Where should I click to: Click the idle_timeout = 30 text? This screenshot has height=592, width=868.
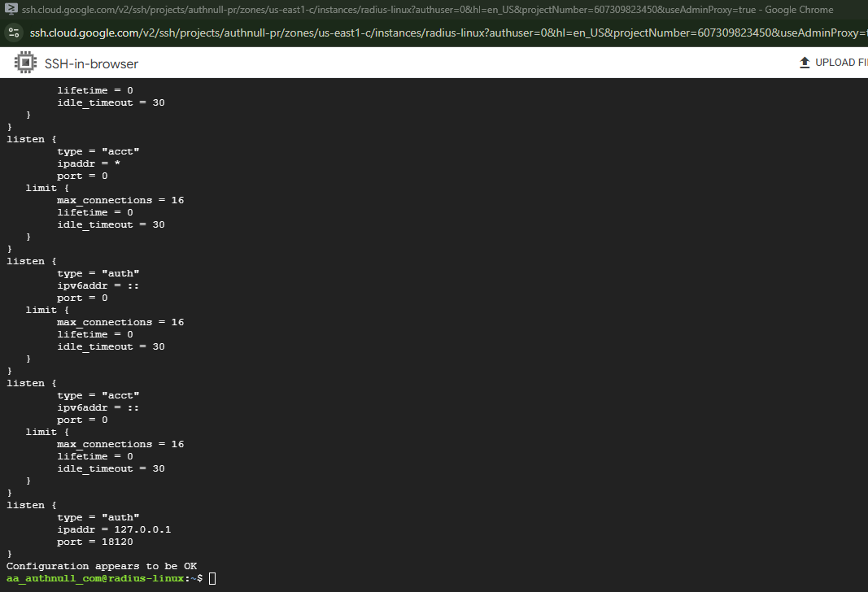[111, 102]
